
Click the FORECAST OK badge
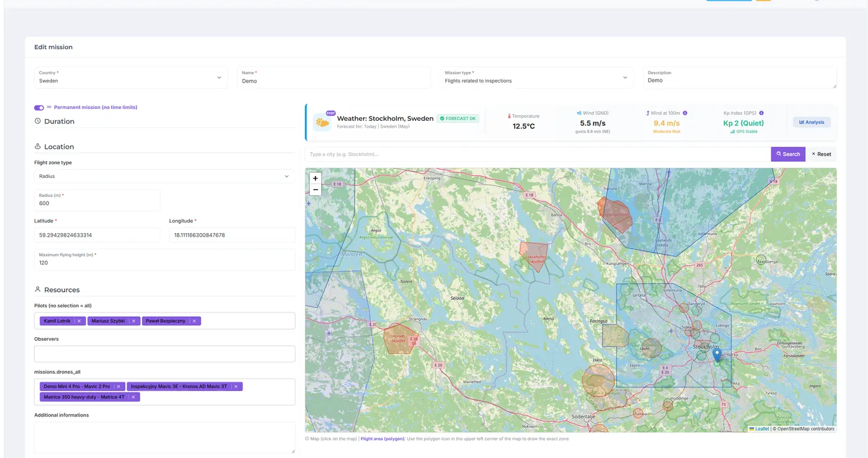click(458, 118)
